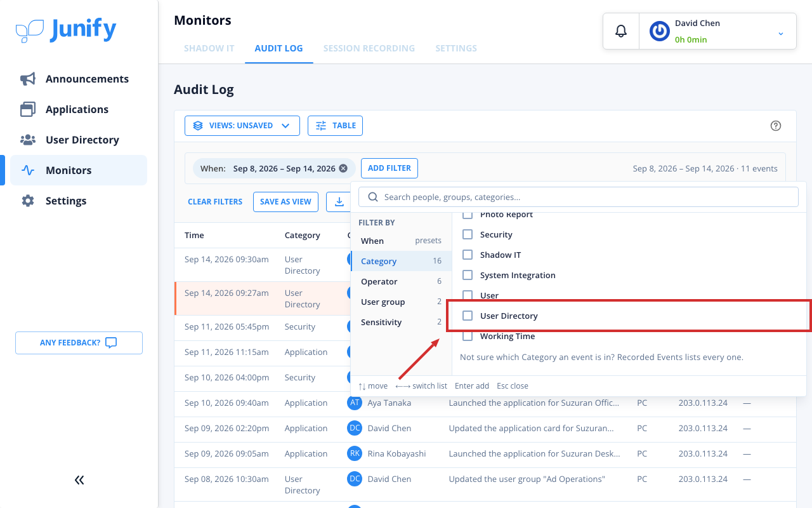Click the Add Filter button

click(x=390, y=168)
